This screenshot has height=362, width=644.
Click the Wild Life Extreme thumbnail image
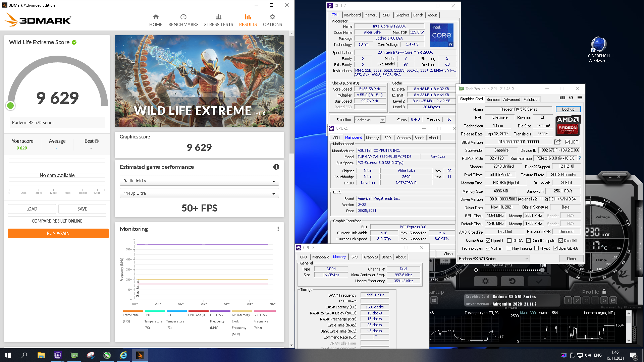click(199, 81)
